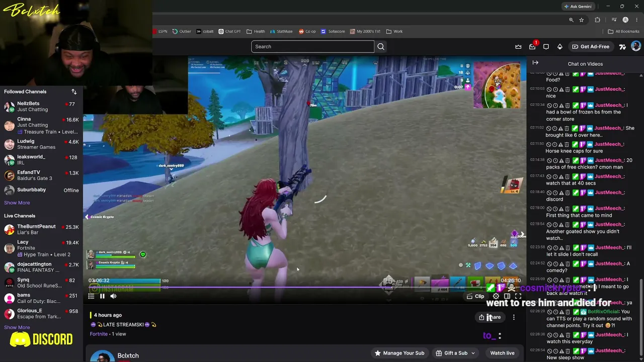Open video player settings gear

point(496,296)
